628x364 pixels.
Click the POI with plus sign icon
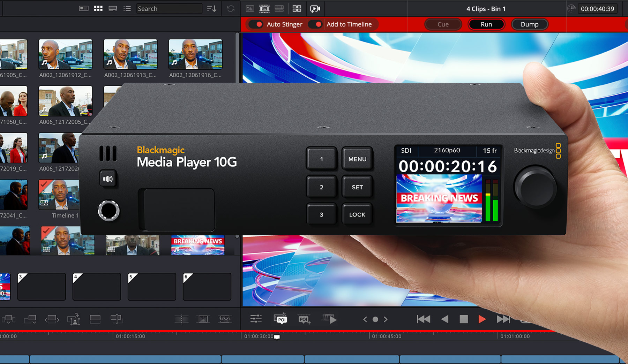tap(304, 319)
